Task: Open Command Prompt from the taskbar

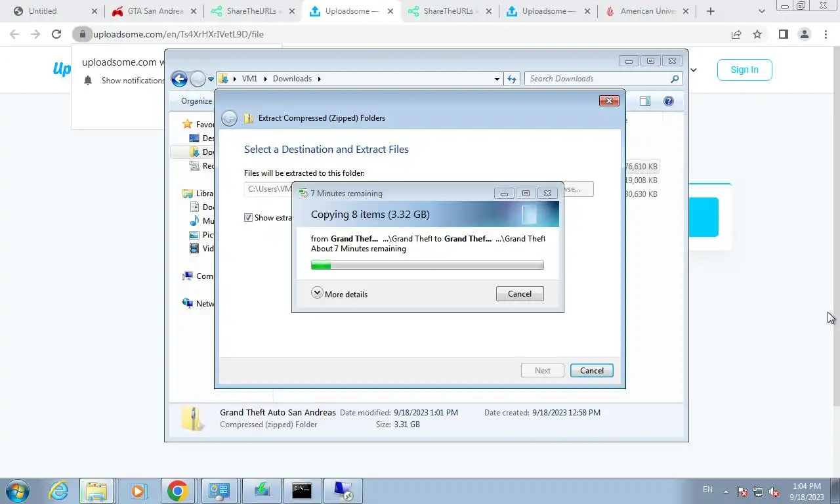Action: 302,491
